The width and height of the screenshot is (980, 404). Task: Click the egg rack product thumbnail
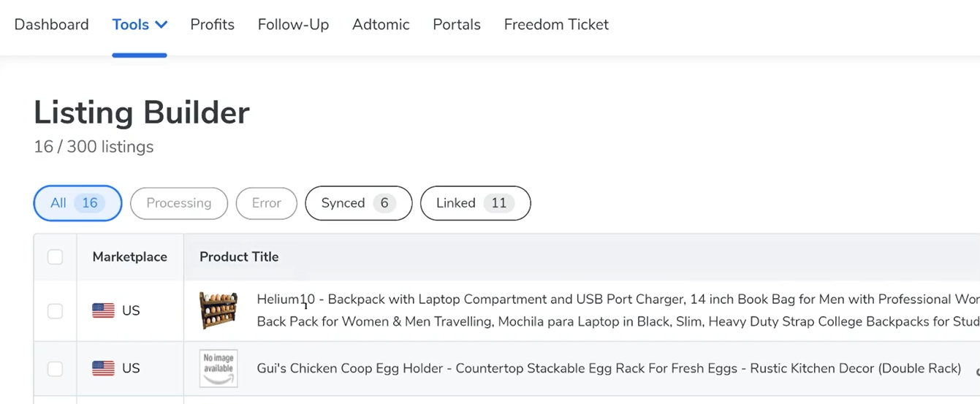[x=219, y=310]
